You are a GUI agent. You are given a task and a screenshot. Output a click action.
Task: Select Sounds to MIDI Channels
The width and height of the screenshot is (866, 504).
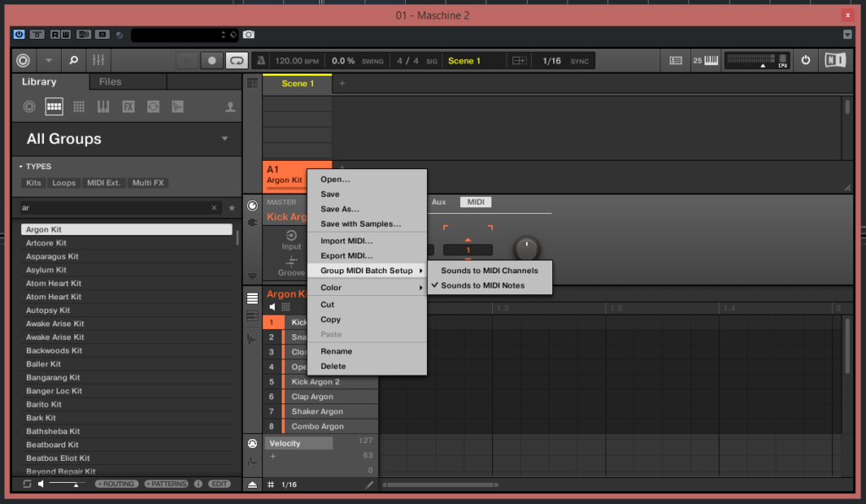490,271
